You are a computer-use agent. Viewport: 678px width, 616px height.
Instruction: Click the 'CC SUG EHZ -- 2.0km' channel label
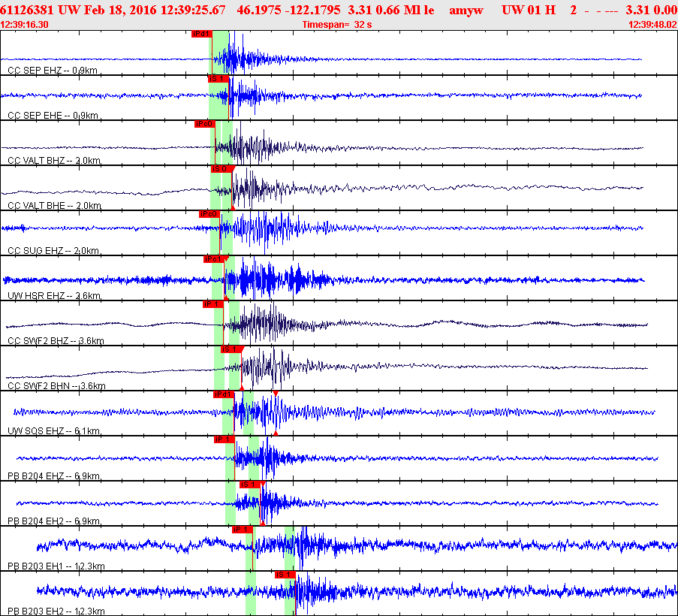point(53,250)
